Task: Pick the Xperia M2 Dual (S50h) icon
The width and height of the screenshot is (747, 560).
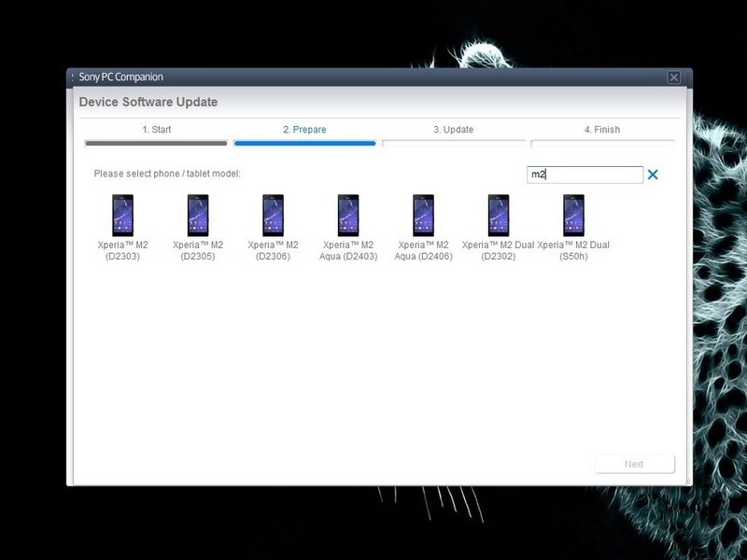Action: tap(573, 216)
